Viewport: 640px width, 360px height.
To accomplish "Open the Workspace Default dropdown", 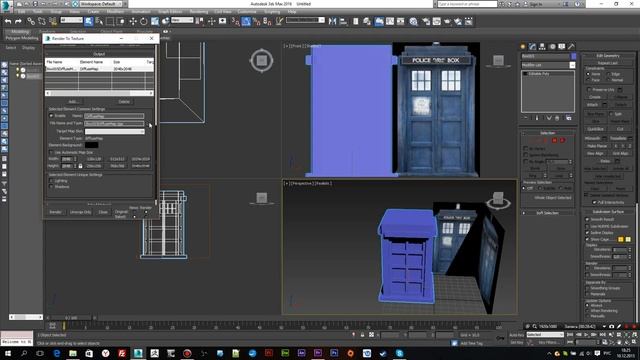I will point(101,4).
